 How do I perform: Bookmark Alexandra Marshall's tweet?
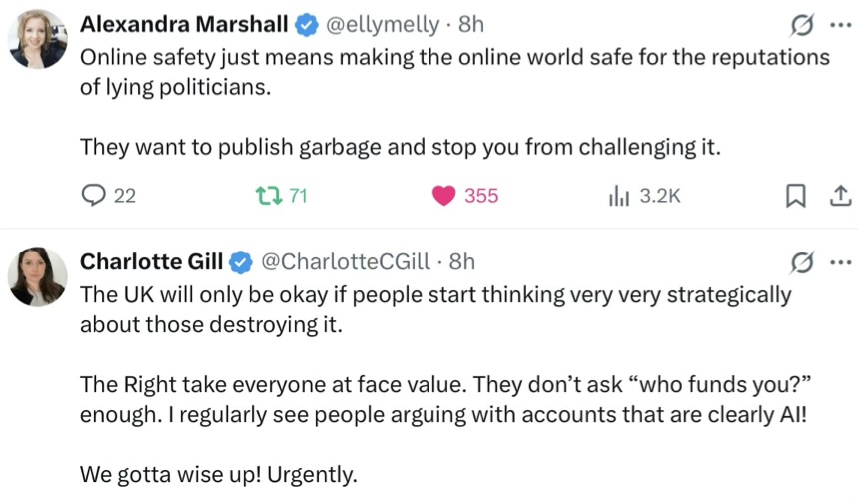(796, 196)
